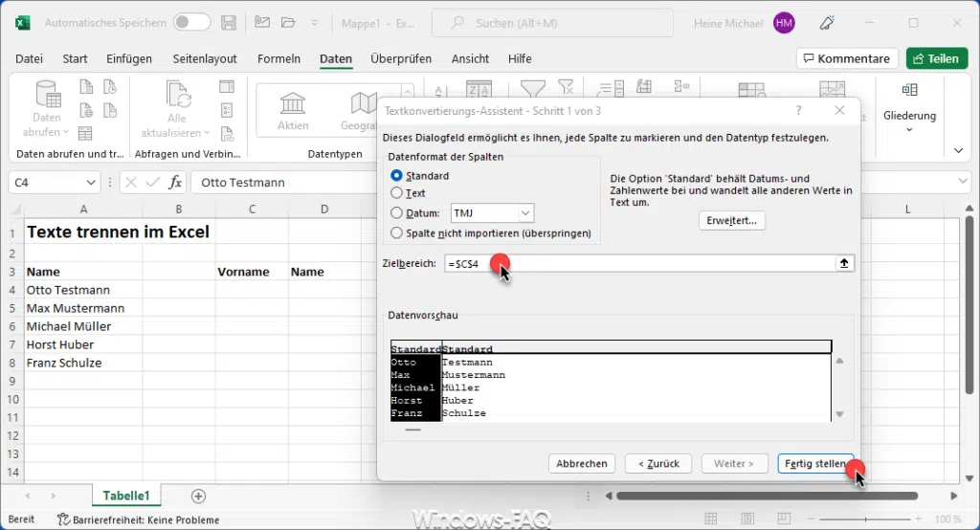Switch to the Start ribbon tab
This screenshot has width=980, height=530.
tap(75, 58)
